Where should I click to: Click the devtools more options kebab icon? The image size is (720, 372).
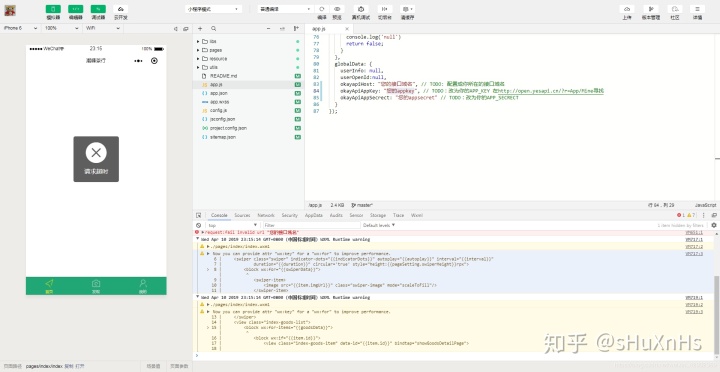[703, 215]
